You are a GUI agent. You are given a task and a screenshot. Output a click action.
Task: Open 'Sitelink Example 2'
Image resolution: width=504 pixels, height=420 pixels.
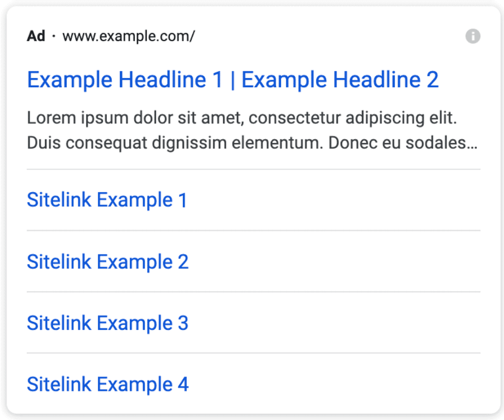(108, 262)
